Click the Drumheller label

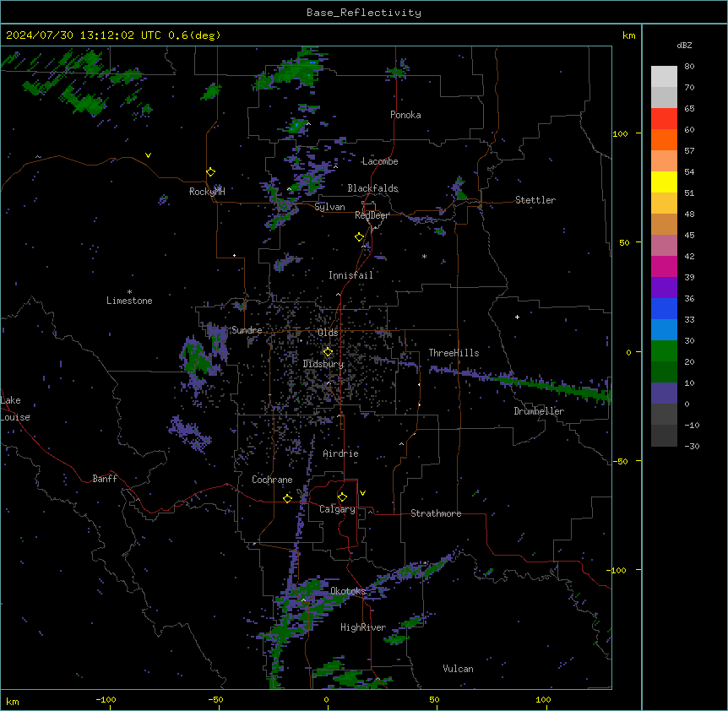[539, 411]
